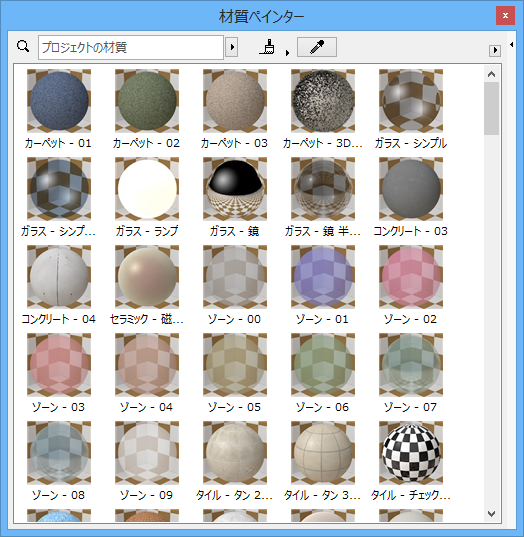Choose the ゾーン - 09 material
The height and width of the screenshot is (537, 524).
coord(147,453)
